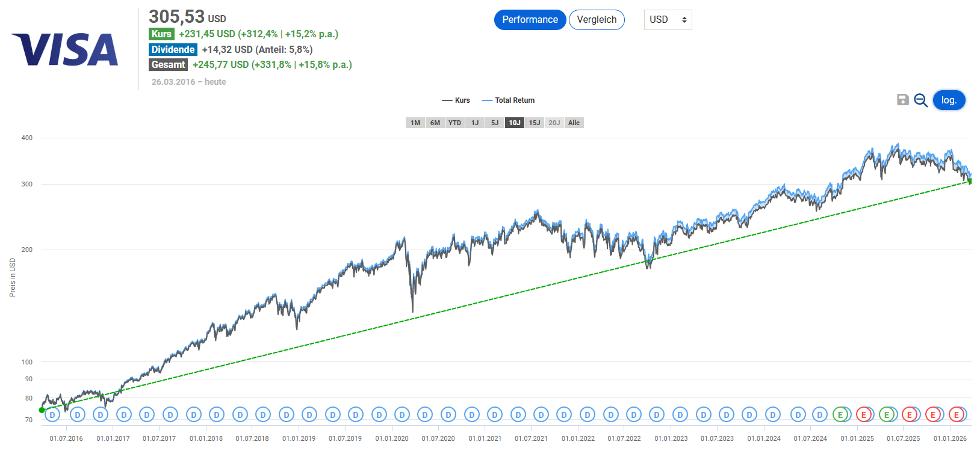Set chart period to 5J
The image size is (980, 451).
pyautogui.click(x=495, y=123)
